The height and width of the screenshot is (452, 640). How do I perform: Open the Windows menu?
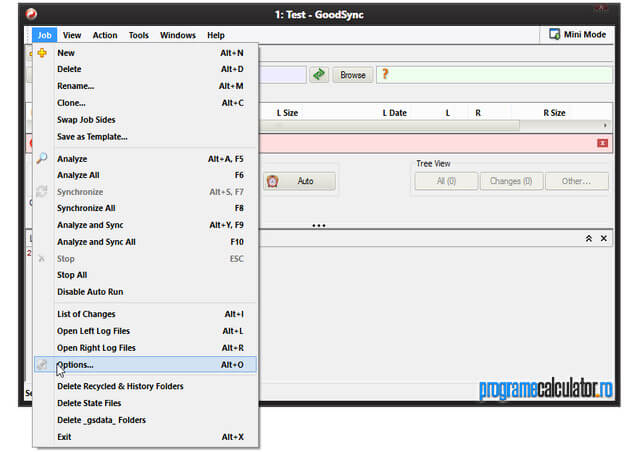click(178, 35)
